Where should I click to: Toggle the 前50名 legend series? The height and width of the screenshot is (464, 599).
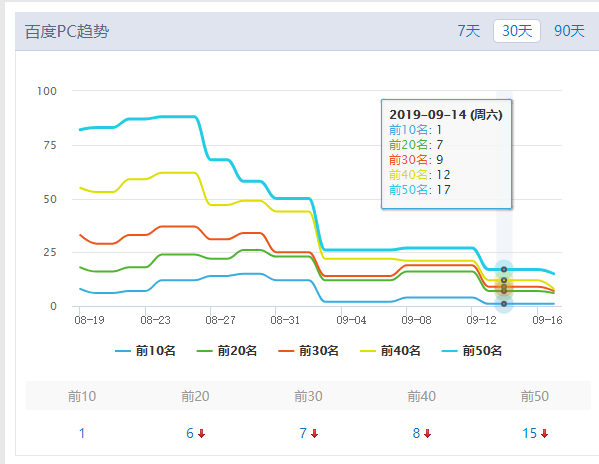[x=472, y=351]
